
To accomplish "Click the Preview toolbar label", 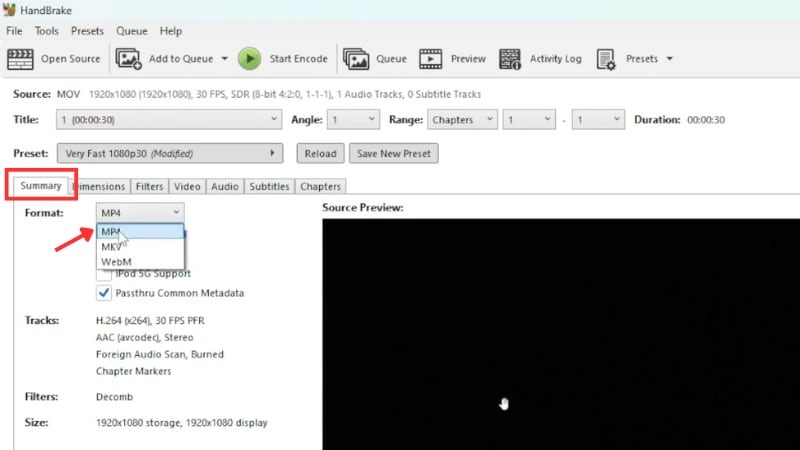I will coord(468,59).
